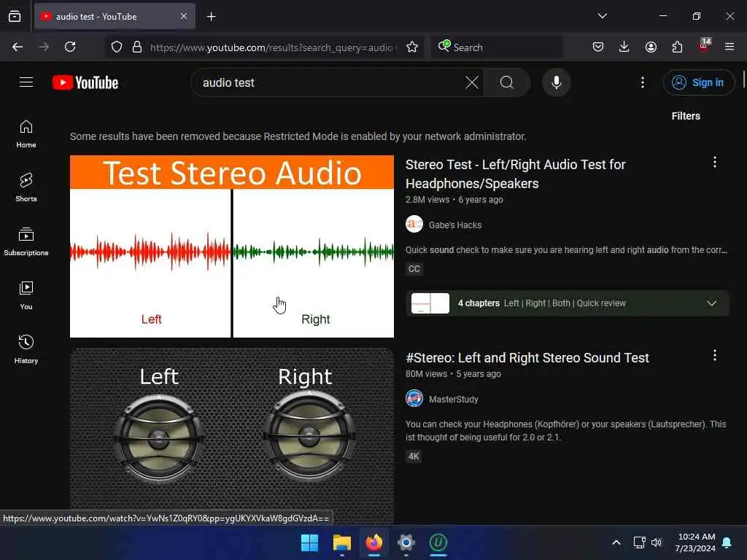Visit Gabe's Hacks channel name
The height and width of the screenshot is (560, 747).
pyautogui.click(x=455, y=225)
